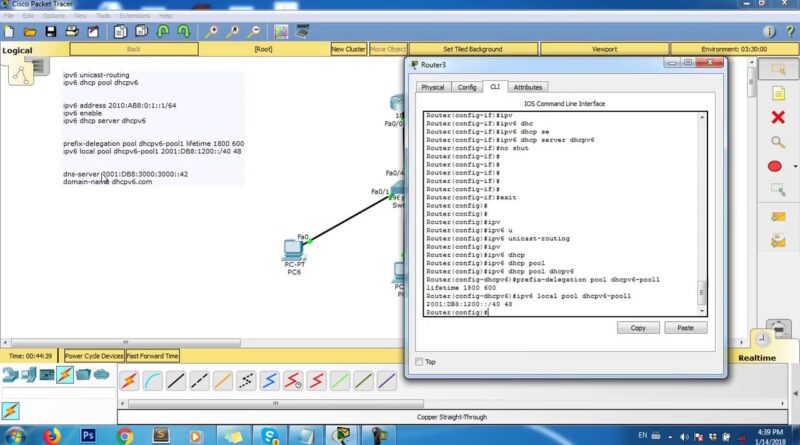Create a new file from toolbar
This screenshot has height=445, width=800.
pos(9,32)
